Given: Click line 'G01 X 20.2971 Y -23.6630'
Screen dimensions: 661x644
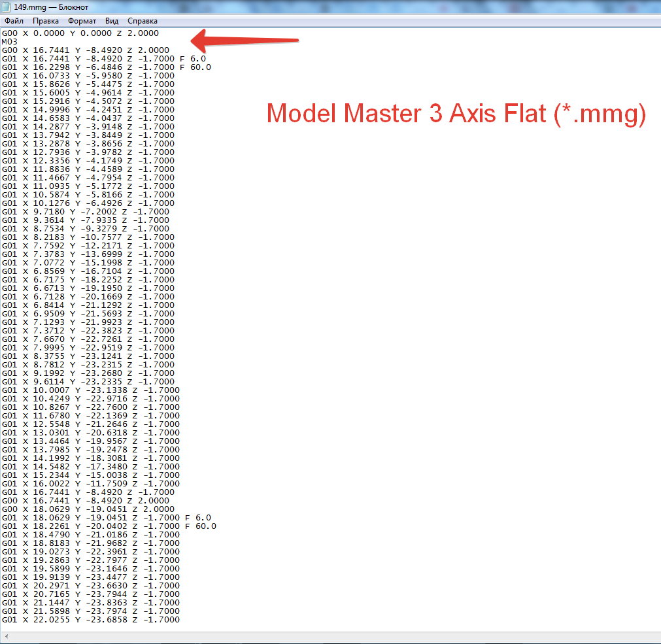Looking at the screenshot, I should tap(91, 585).
